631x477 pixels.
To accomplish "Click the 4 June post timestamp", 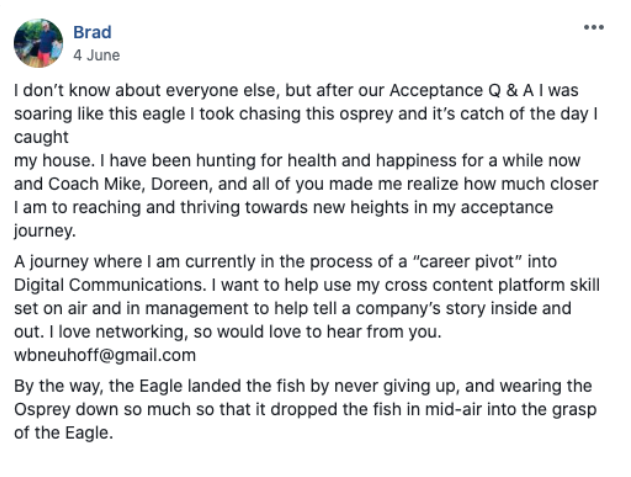I will (97, 55).
